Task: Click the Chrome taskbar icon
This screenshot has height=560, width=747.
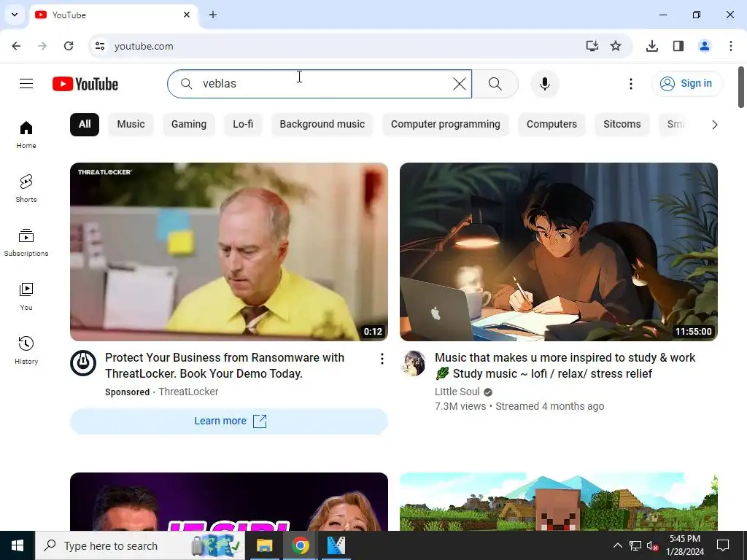Action: point(300,545)
